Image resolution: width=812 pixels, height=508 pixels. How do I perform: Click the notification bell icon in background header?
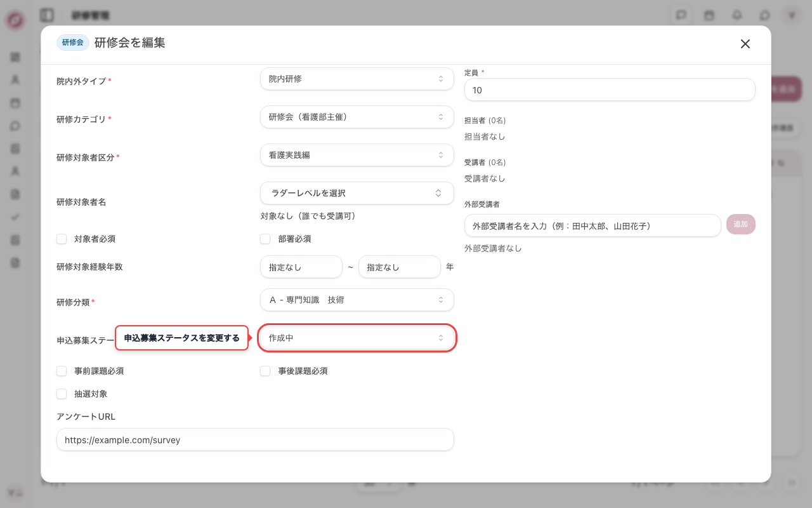click(737, 15)
